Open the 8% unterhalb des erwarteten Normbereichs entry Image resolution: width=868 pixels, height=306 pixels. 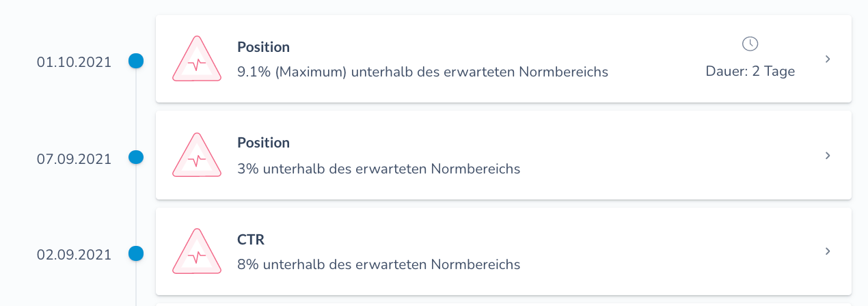point(379,264)
